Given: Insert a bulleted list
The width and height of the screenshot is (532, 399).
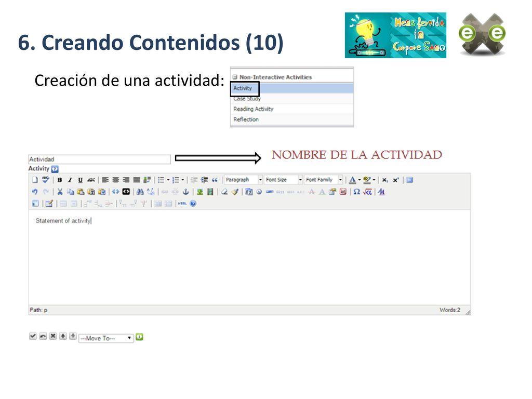Looking at the screenshot, I should click(x=161, y=180).
